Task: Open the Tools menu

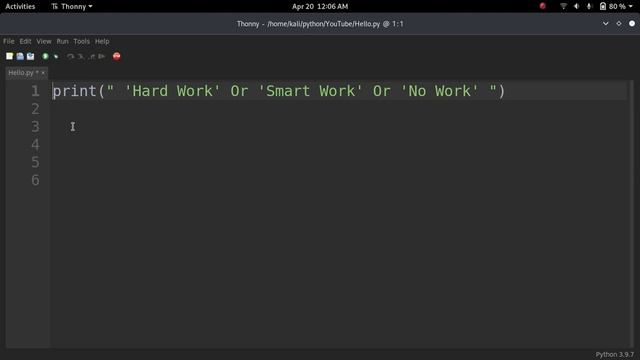Action: [x=81, y=41]
